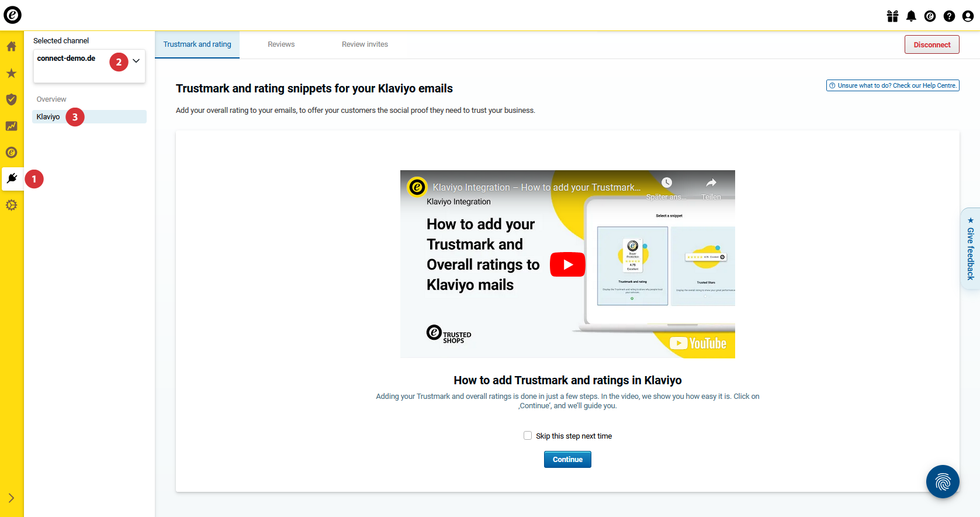Open the user account icon
The width and height of the screenshot is (980, 517).
point(968,16)
